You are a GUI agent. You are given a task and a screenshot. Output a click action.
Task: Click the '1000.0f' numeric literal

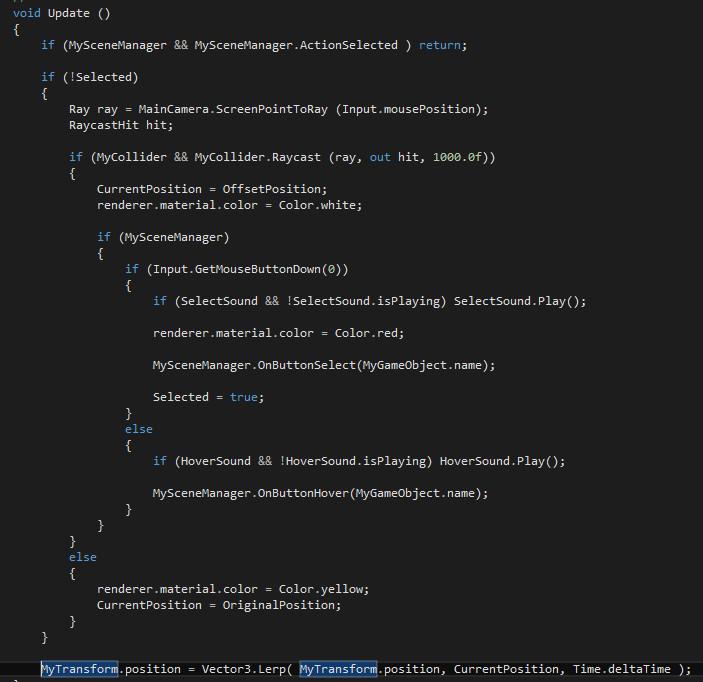click(x=457, y=157)
